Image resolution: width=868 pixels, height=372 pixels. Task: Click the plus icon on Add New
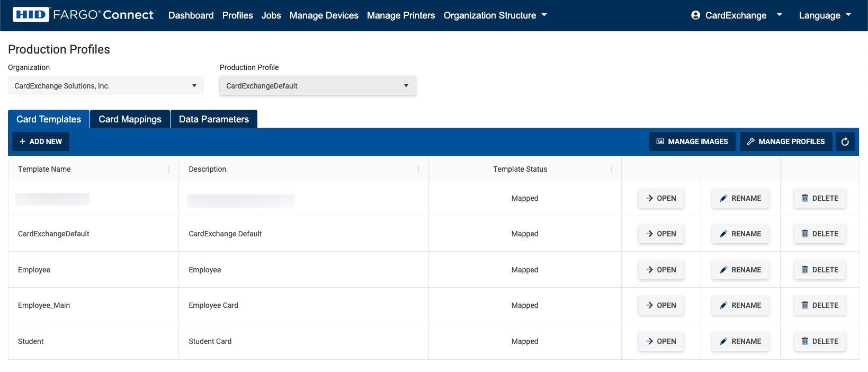22,141
